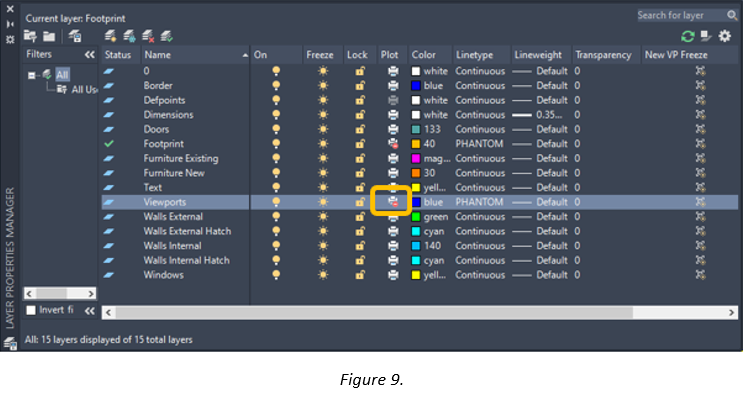Viewport: 743px width, 395px height.
Task: Lock the Walls External Hatch layer
Action: tap(360, 231)
